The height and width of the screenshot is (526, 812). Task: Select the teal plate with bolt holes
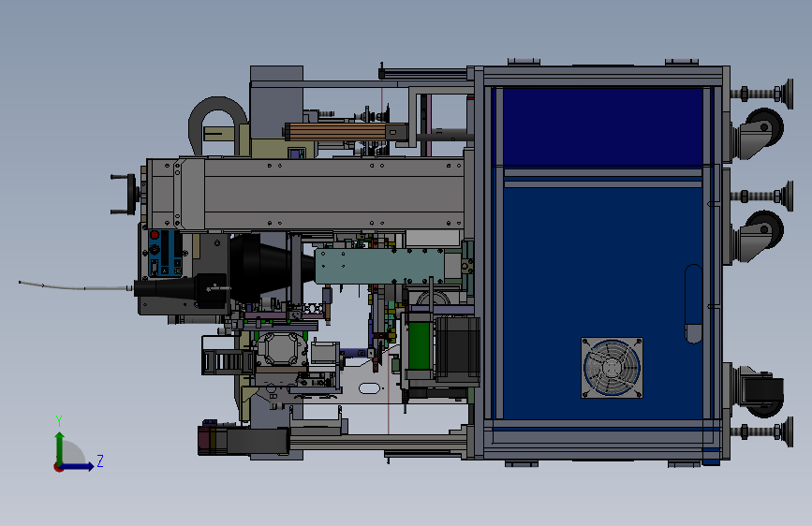point(379,266)
